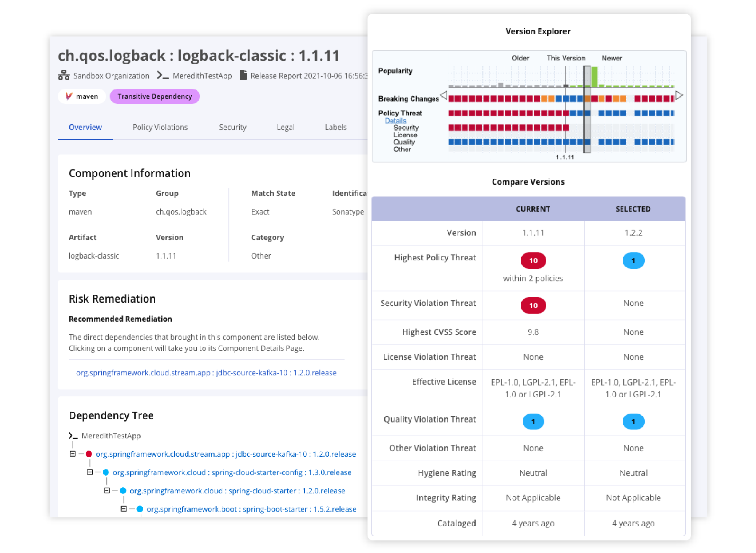
Task: Click the blue Quality Violation Threat badge in Selected column
Action: coord(633,422)
